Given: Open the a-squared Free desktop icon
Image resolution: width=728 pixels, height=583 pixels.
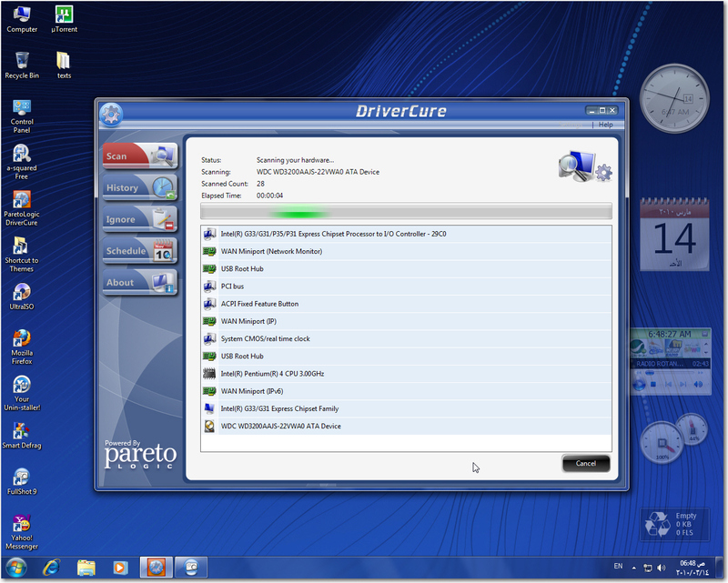Looking at the screenshot, I should (x=22, y=162).
